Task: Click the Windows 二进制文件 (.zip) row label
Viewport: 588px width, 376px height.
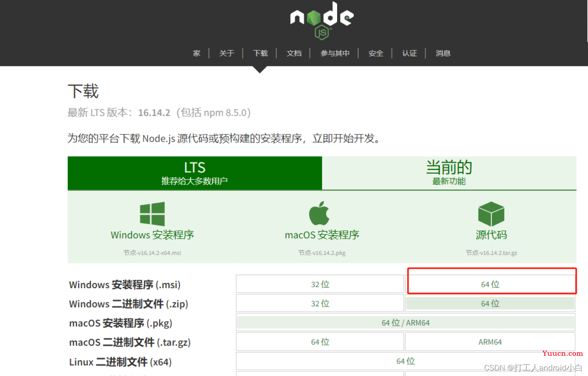Action: [x=129, y=304]
